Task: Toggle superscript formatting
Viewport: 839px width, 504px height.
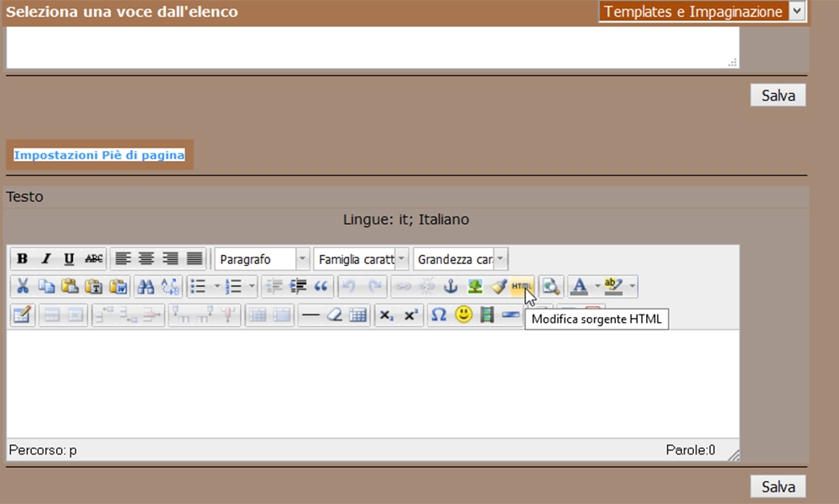Action: click(x=410, y=314)
